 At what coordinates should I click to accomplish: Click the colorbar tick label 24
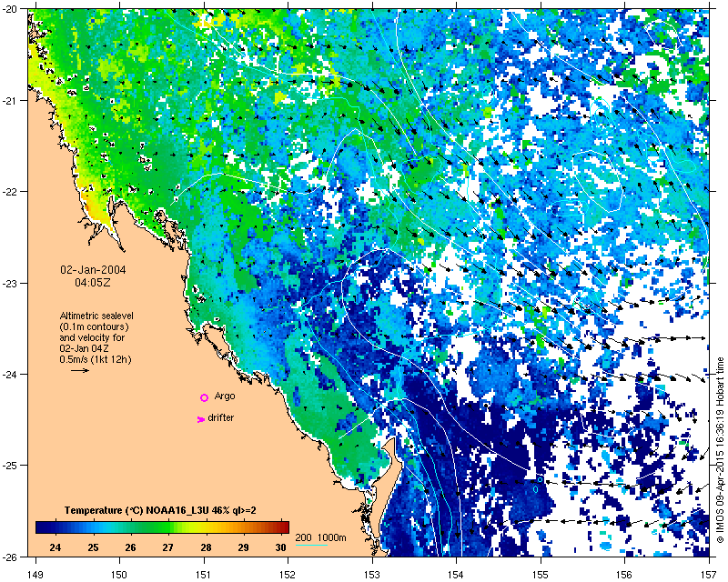(55, 547)
